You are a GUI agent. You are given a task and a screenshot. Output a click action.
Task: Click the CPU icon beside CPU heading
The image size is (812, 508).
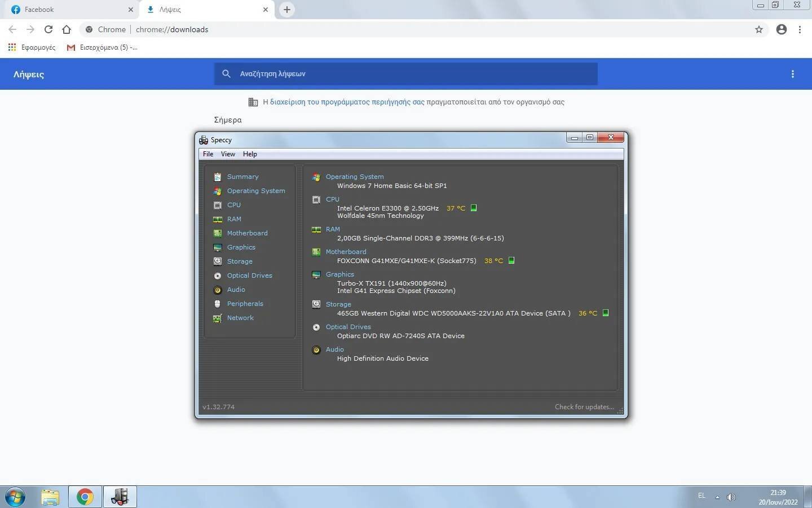tap(316, 199)
